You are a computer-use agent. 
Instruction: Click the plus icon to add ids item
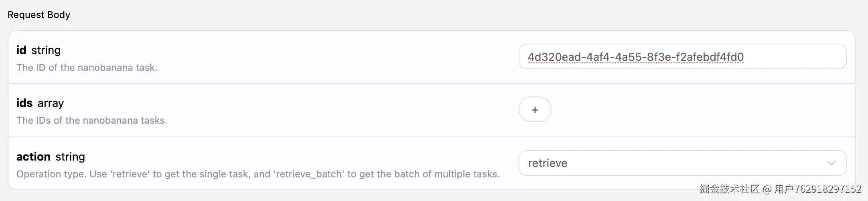[x=535, y=110]
